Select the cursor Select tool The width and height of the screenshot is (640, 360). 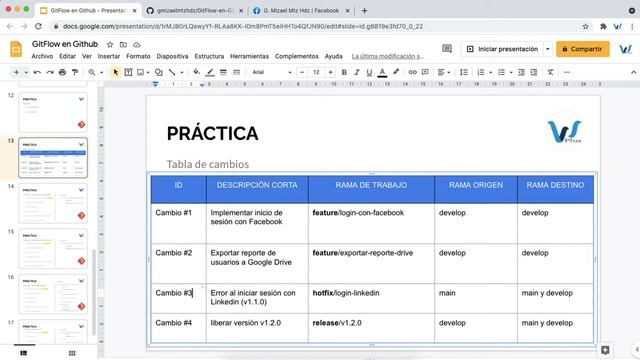pyautogui.click(x=116, y=72)
